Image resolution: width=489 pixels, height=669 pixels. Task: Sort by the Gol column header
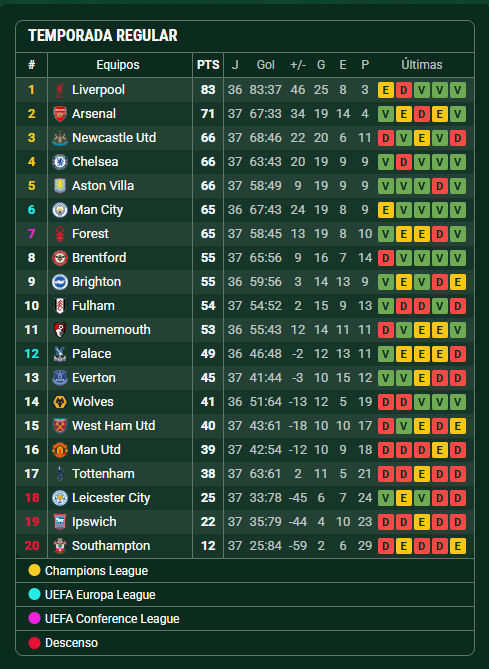(x=265, y=65)
